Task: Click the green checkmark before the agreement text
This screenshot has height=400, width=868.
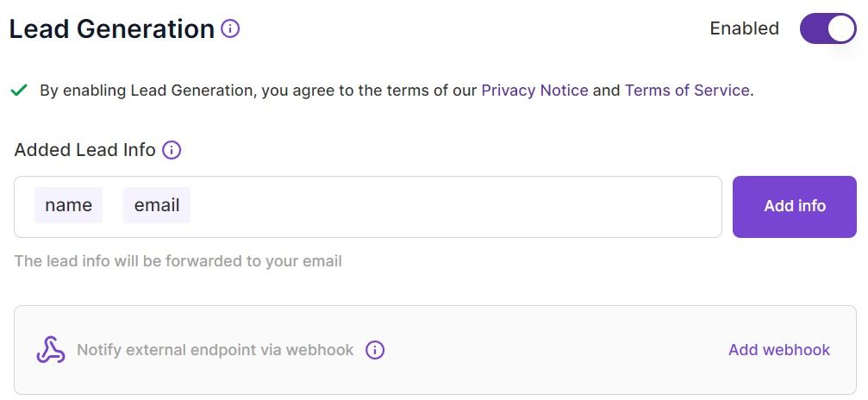Action: pyautogui.click(x=19, y=90)
